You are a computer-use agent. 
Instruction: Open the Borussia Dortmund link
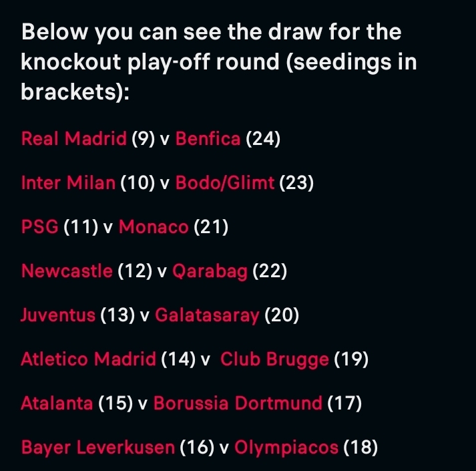[238, 404]
